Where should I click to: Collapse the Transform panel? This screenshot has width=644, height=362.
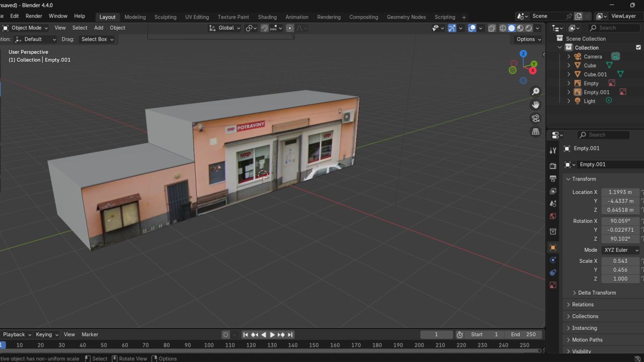[584, 179]
